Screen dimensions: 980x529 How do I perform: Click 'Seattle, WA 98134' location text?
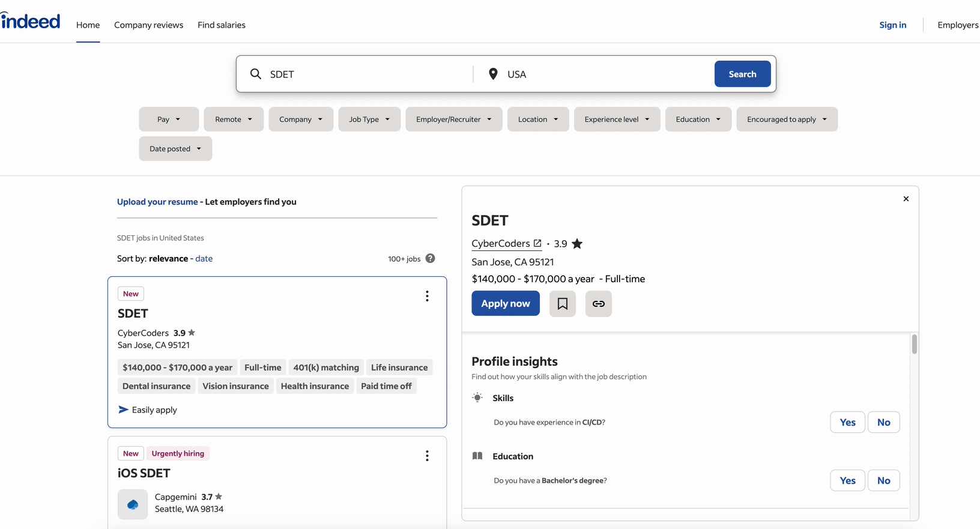[x=189, y=509]
